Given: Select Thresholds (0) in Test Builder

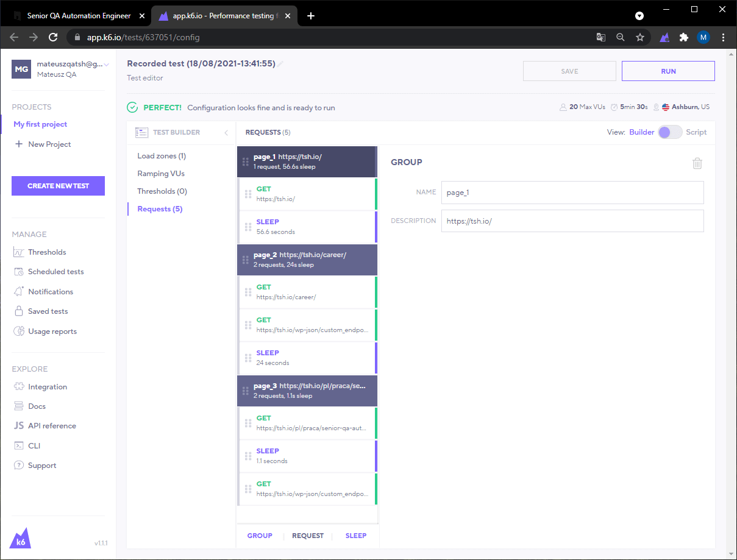Looking at the screenshot, I should click(x=162, y=191).
